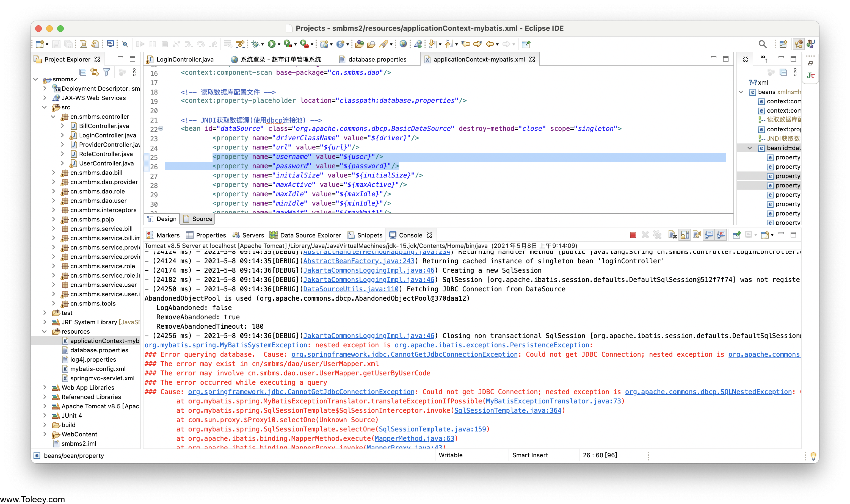Open mybatis-config.xml in Project Explorer
Screen dimensions: 850x504
98,369
